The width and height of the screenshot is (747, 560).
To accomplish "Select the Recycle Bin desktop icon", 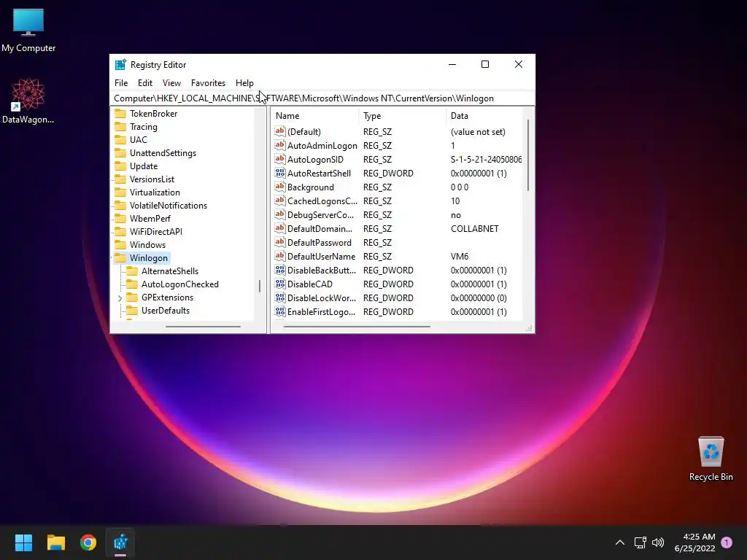I will 711,459.
